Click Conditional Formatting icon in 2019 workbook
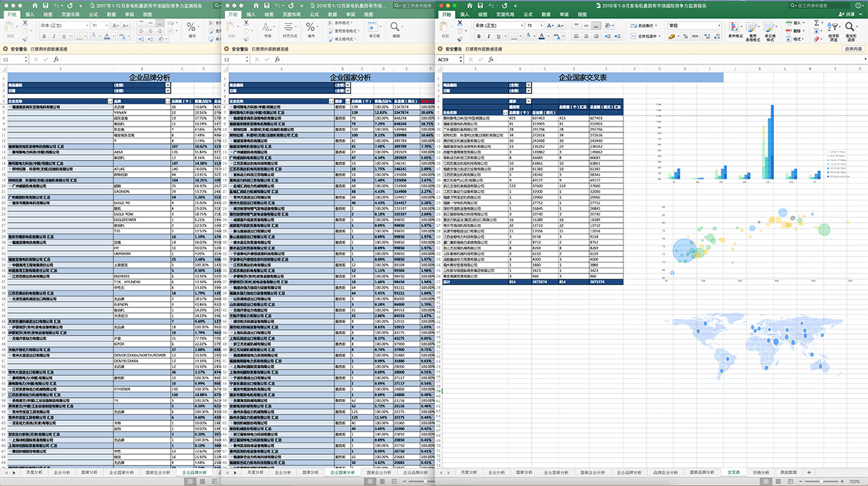 click(733, 27)
